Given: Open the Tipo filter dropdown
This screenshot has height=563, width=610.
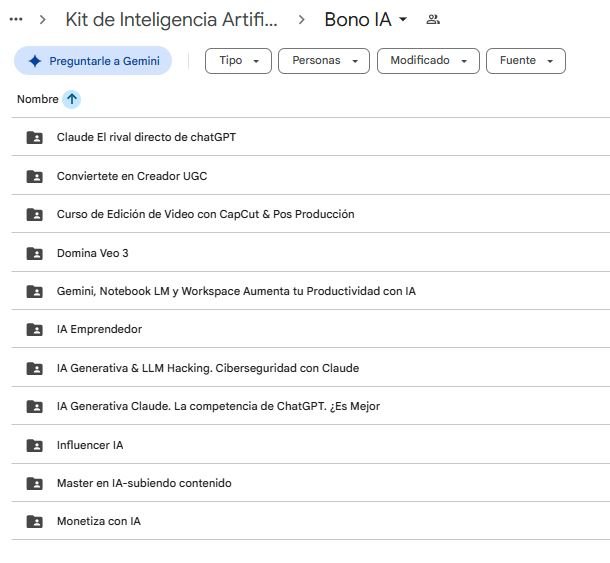Looking at the screenshot, I should tap(238, 61).
